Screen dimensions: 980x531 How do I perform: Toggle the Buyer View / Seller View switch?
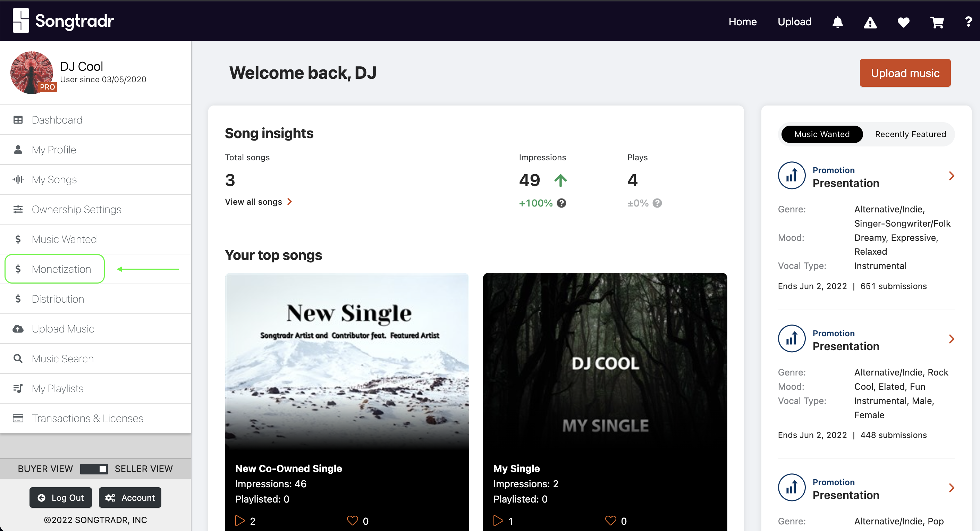[94, 469]
